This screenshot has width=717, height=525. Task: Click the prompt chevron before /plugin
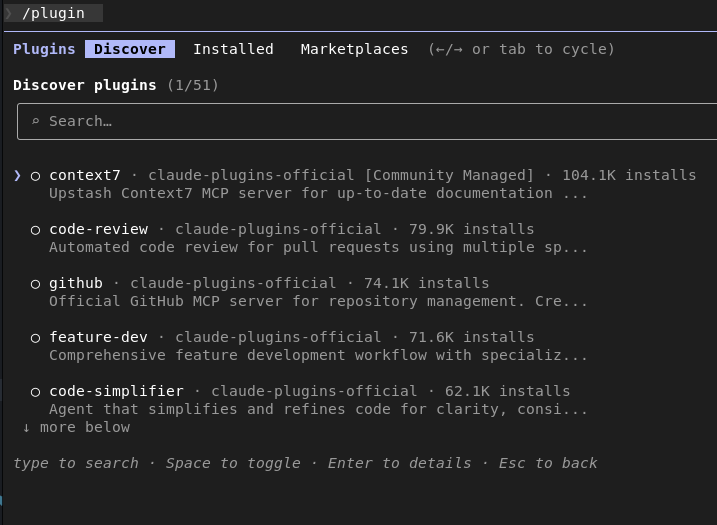[8, 13]
